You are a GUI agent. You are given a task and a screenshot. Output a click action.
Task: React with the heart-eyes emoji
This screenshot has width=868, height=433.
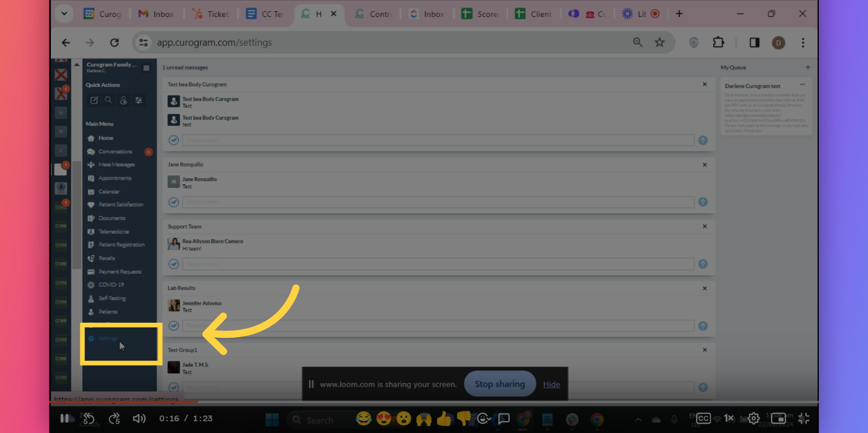click(384, 419)
